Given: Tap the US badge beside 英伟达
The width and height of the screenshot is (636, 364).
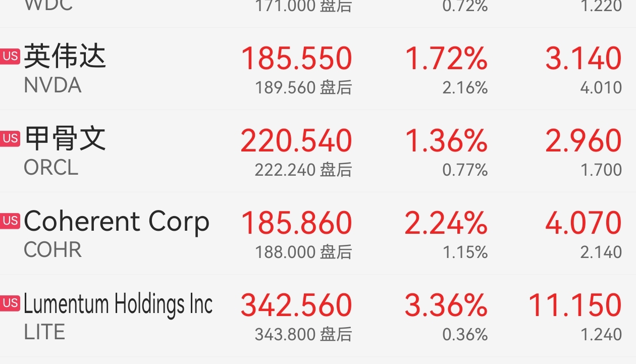Looking at the screenshot, I should (x=10, y=56).
